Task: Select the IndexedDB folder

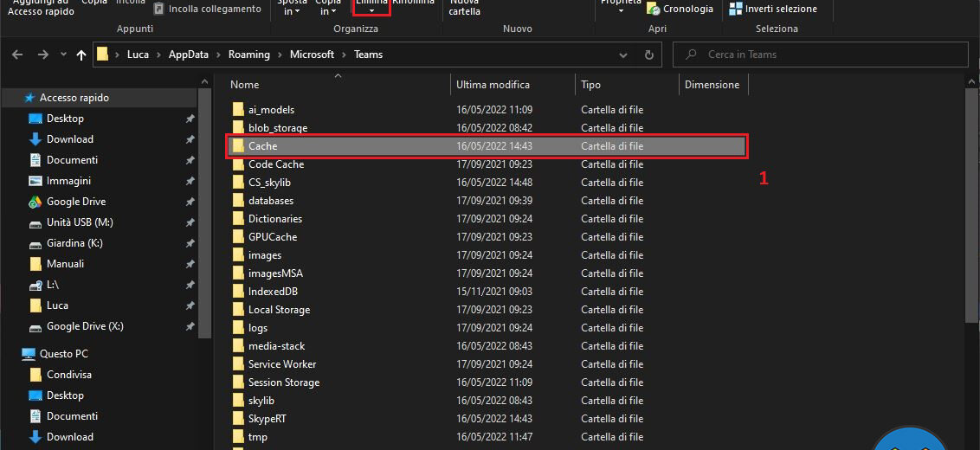Action: click(x=273, y=292)
